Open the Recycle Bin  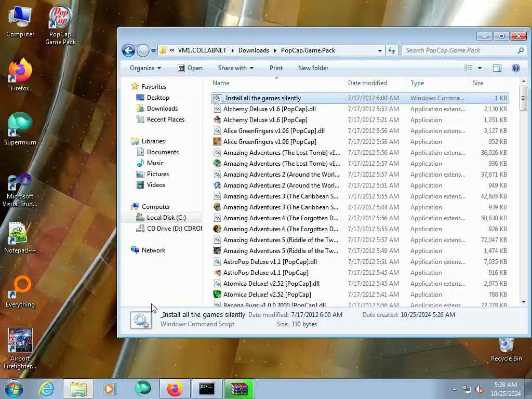pyautogui.click(x=506, y=350)
